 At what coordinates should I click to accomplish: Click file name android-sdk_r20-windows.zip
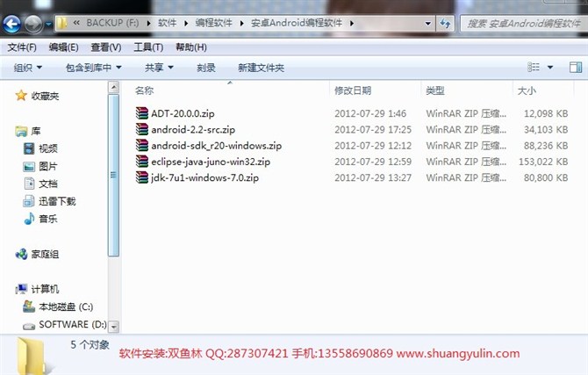coord(217,146)
